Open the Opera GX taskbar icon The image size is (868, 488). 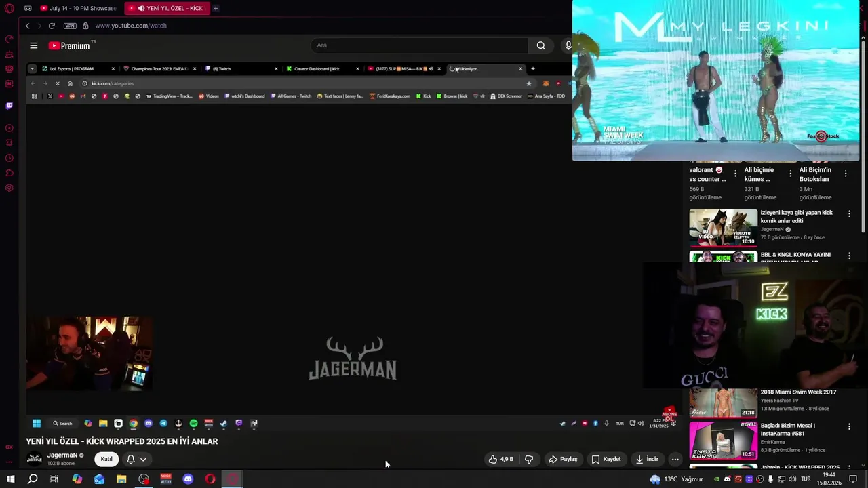pyautogui.click(x=233, y=479)
